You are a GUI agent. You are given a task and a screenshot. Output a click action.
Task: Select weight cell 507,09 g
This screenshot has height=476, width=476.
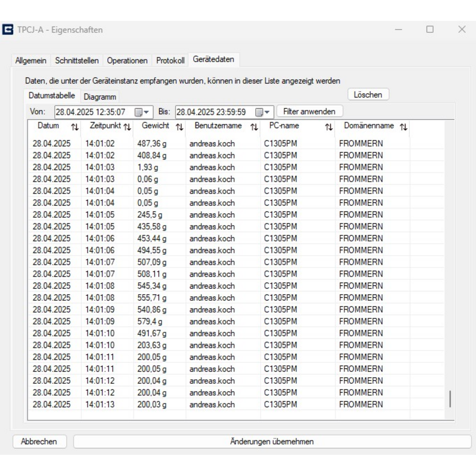pyautogui.click(x=152, y=262)
